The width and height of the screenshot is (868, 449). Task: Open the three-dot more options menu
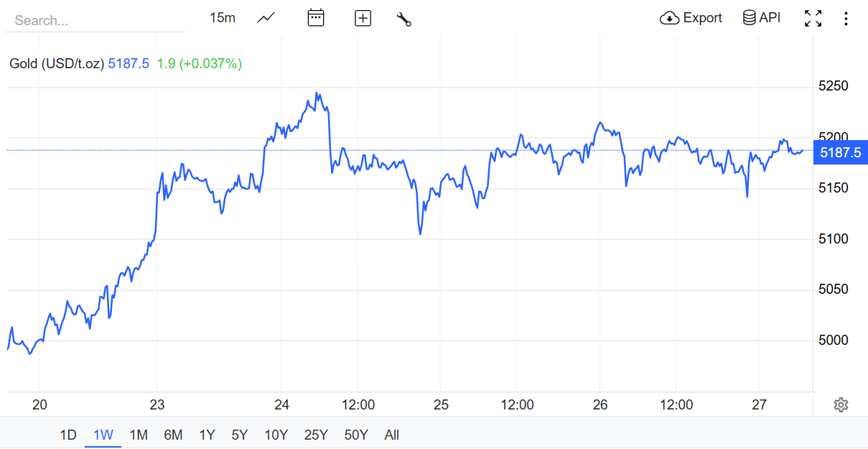coord(846,19)
